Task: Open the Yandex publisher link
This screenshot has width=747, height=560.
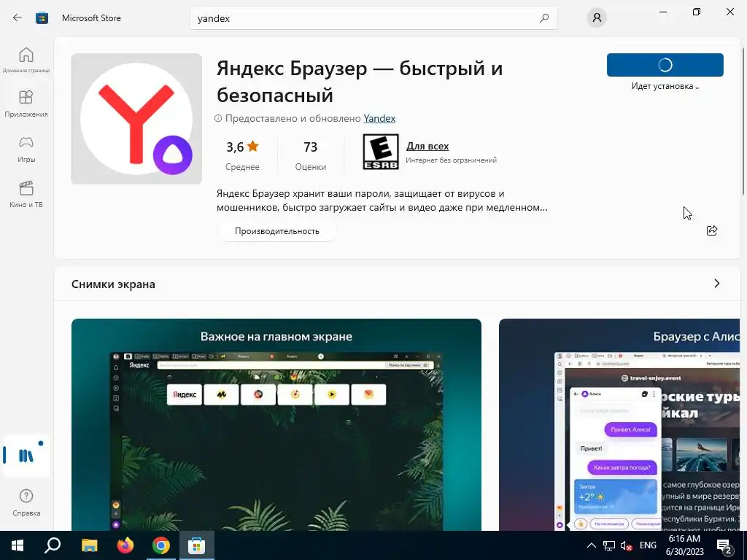Action: (x=379, y=118)
